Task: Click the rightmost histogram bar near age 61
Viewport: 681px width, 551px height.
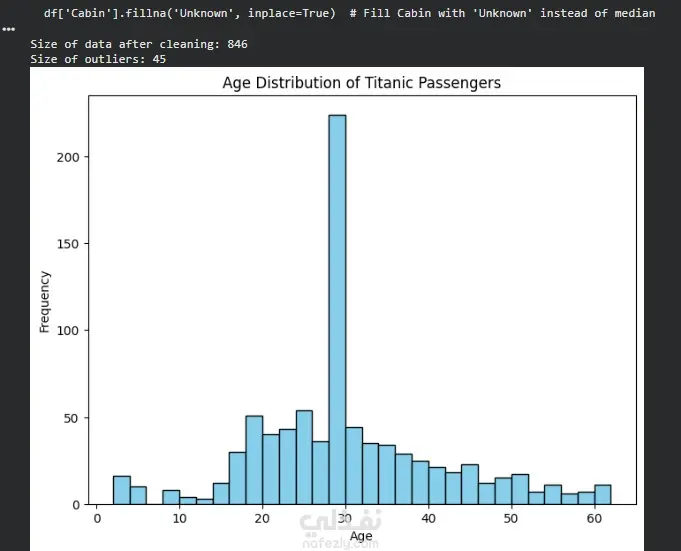Action: tap(603, 495)
